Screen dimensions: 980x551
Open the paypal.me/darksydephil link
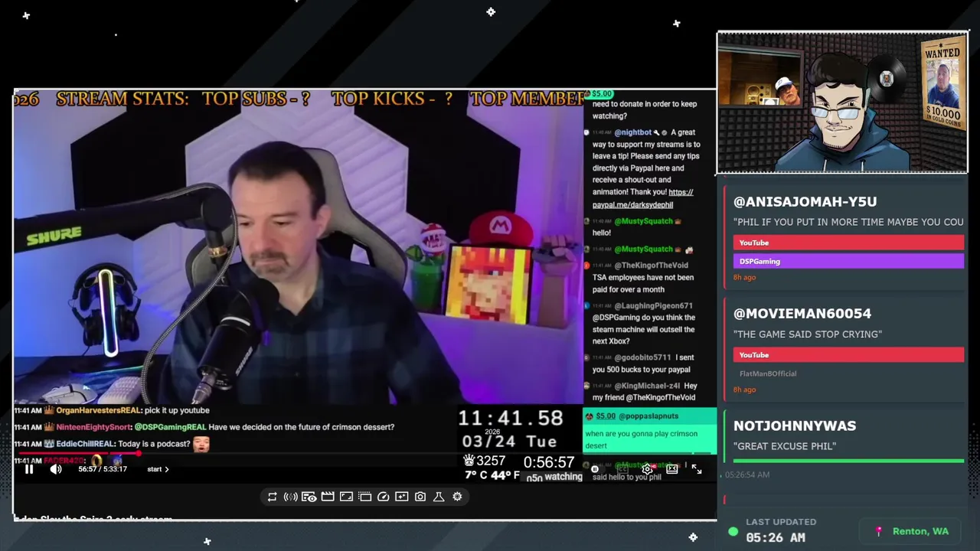click(x=642, y=198)
